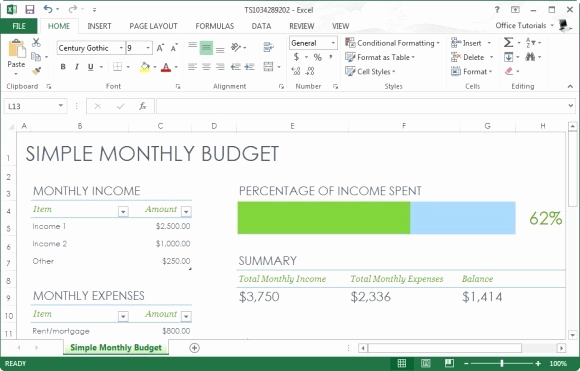This screenshot has width=580, height=371.
Task: Select the Format Painter brush
Action: coord(36,71)
